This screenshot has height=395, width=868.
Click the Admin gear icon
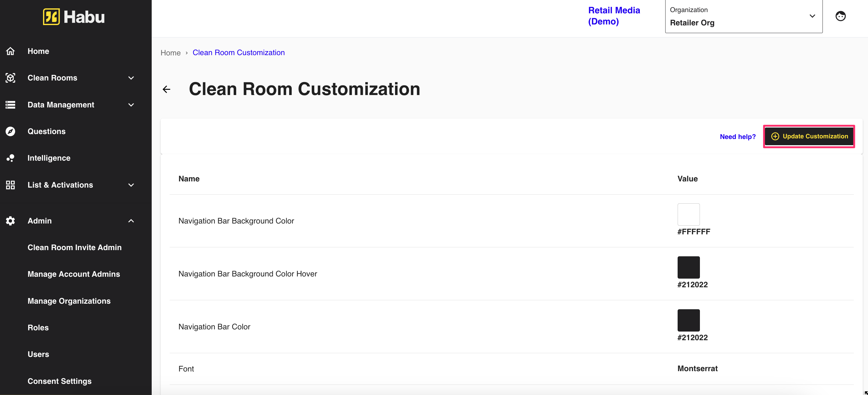pos(11,221)
